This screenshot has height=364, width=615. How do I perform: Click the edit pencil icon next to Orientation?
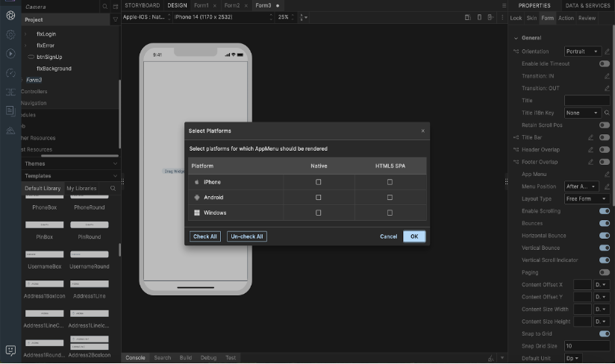click(607, 51)
